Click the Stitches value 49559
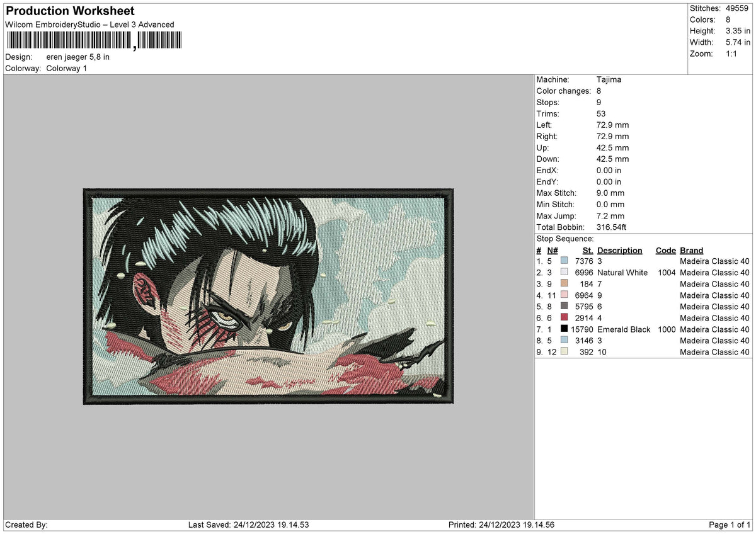This screenshot has width=756, height=534. coord(738,8)
